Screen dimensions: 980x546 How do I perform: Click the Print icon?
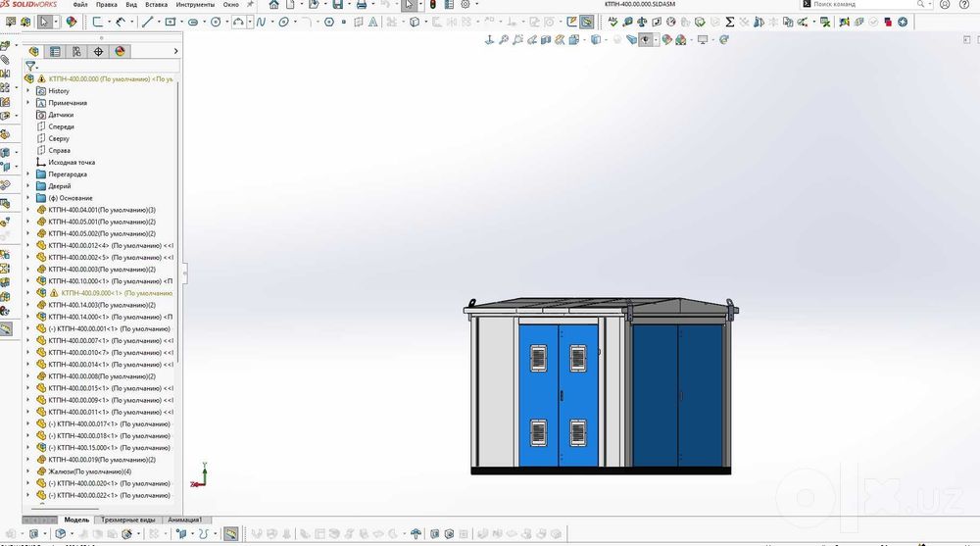coord(362,4)
